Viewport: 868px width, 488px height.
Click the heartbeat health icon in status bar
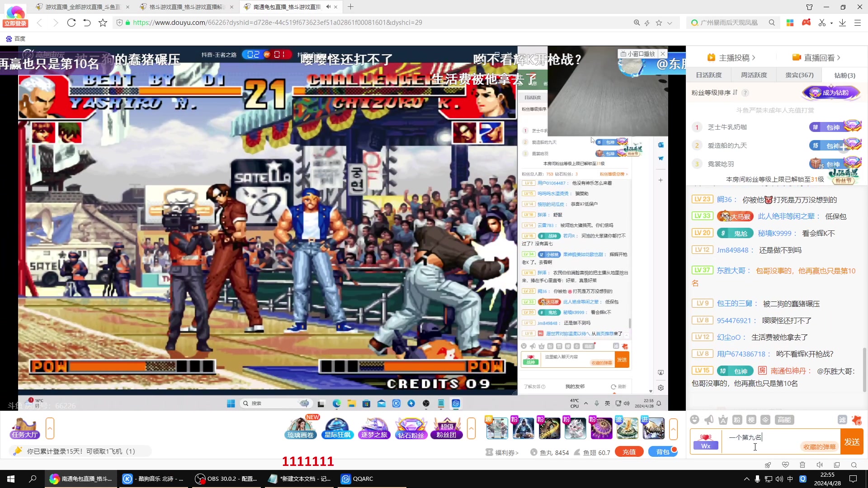(x=785, y=465)
